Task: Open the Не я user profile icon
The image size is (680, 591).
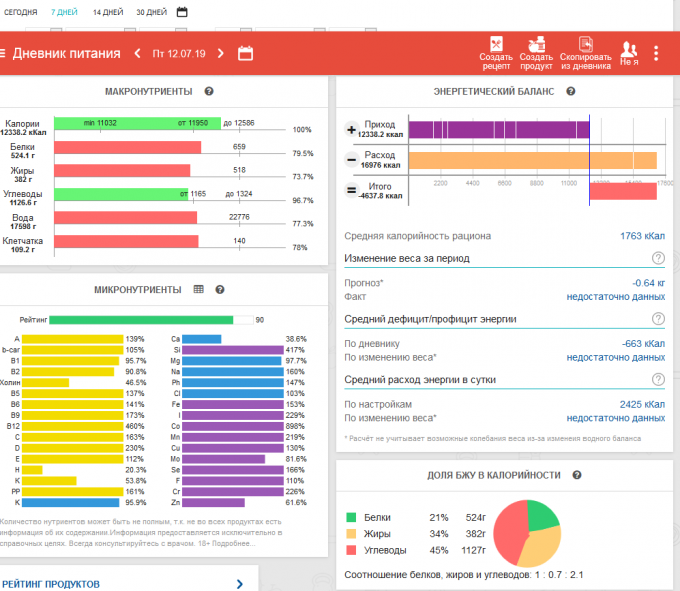Action: click(x=629, y=52)
